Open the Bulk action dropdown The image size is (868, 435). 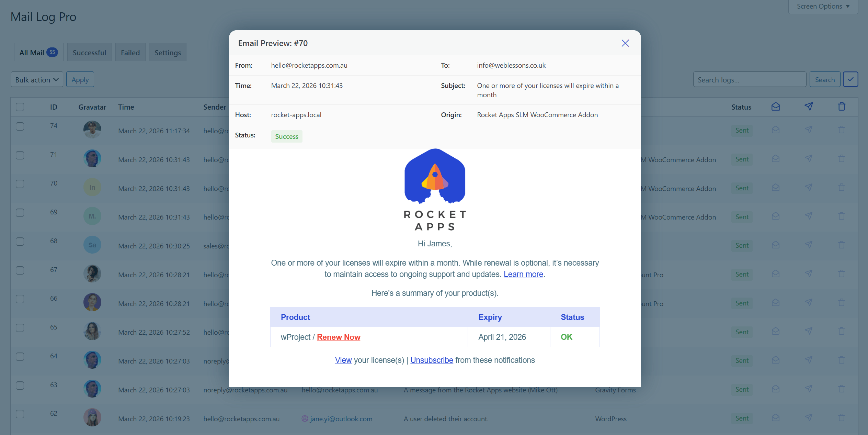tap(36, 79)
